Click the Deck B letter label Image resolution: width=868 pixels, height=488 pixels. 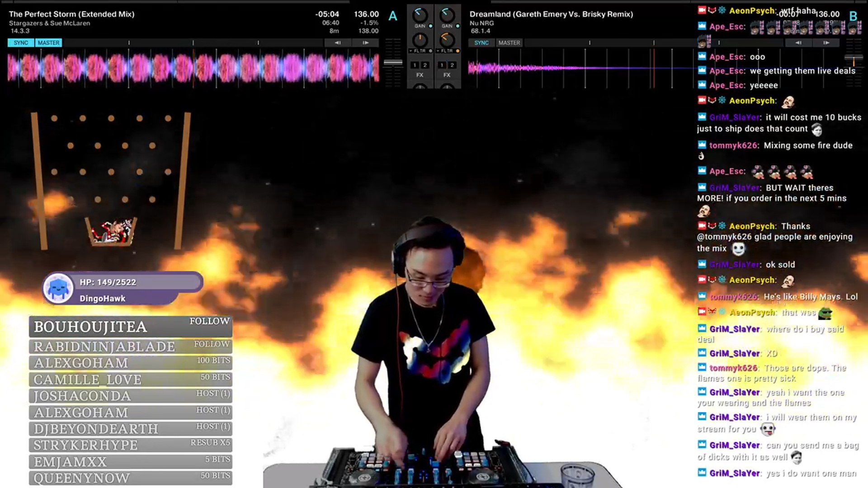(x=853, y=16)
